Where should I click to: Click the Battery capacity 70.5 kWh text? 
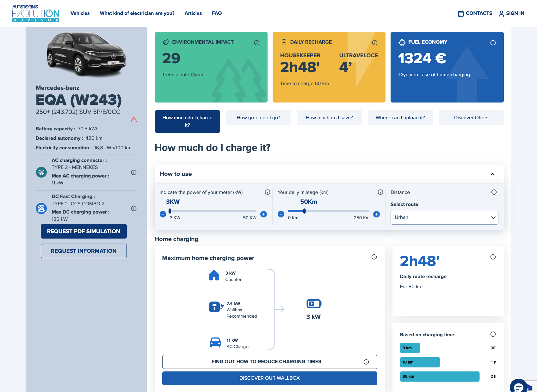(x=67, y=129)
